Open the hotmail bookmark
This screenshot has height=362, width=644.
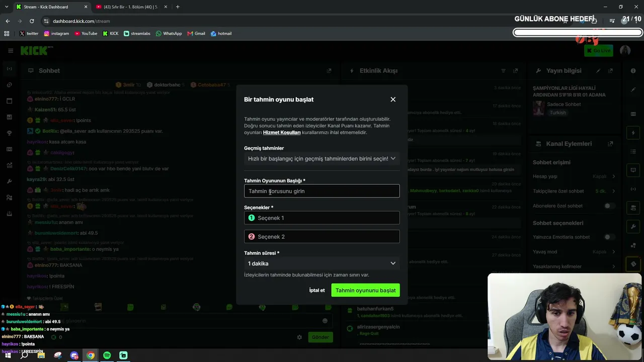221,34
